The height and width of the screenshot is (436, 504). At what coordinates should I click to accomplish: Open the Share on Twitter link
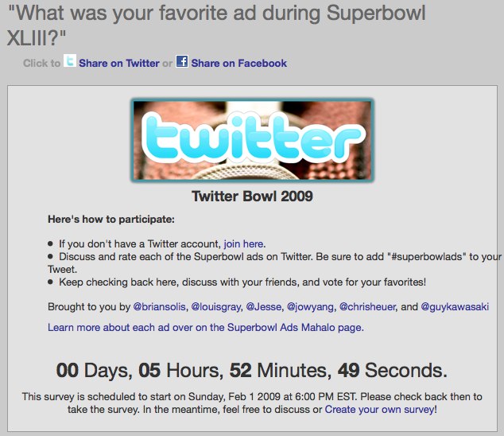tap(119, 63)
